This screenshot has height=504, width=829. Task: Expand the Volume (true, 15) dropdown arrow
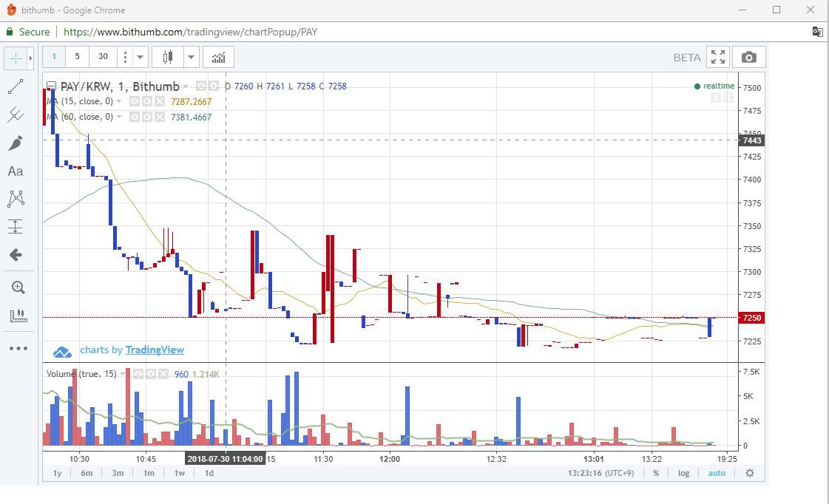tap(123, 374)
